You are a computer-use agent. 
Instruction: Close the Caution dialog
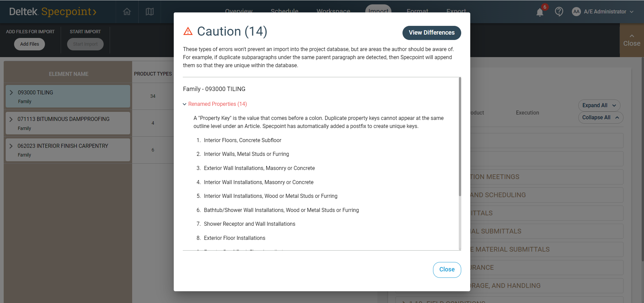tap(447, 269)
